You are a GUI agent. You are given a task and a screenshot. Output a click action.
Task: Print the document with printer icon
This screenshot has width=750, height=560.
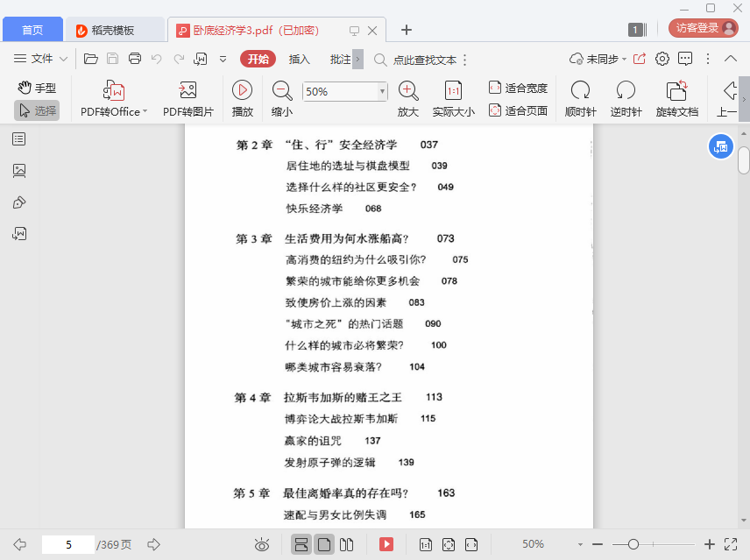click(x=135, y=59)
